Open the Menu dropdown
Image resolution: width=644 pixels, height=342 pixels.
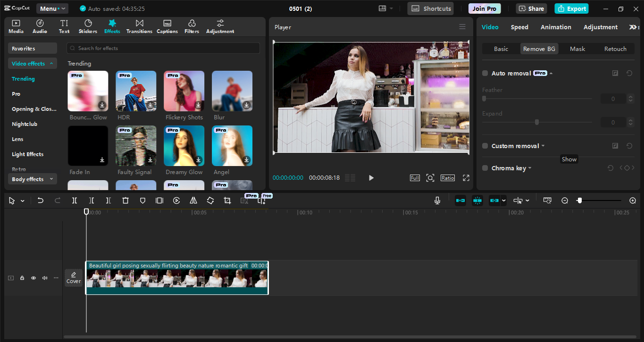coord(52,8)
